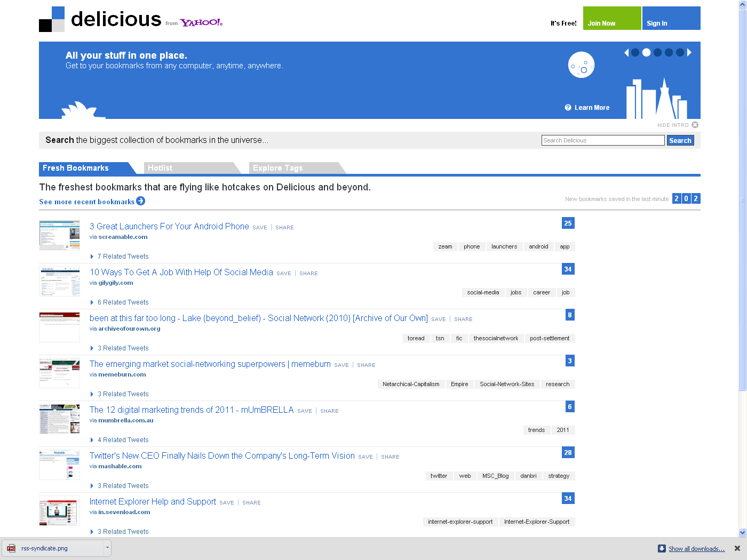Click the white bubble icon in banner
The image size is (747, 560).
click(581, 65)
